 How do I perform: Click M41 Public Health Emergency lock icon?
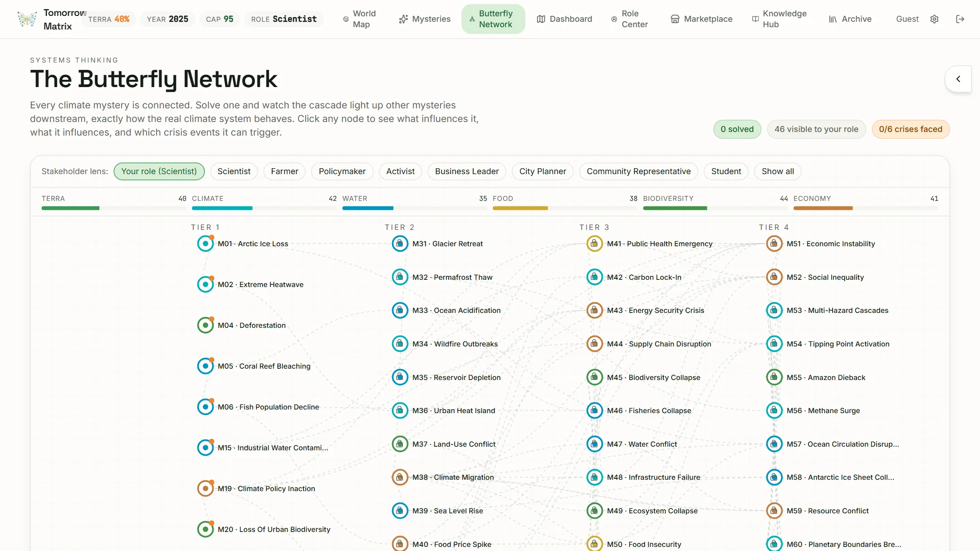594,244
